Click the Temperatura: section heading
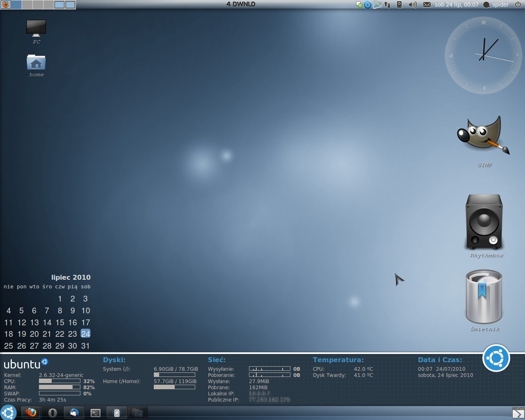Screen dimensions: 525x420 tap(338, 360)
